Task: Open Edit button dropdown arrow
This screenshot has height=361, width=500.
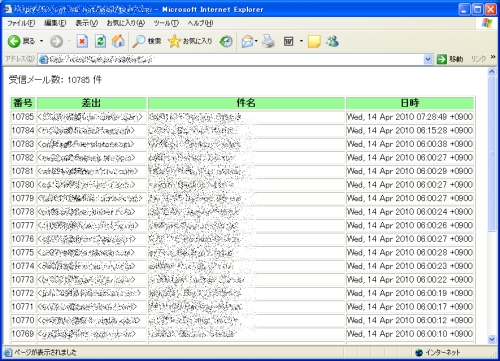Action: click(301, 41)
